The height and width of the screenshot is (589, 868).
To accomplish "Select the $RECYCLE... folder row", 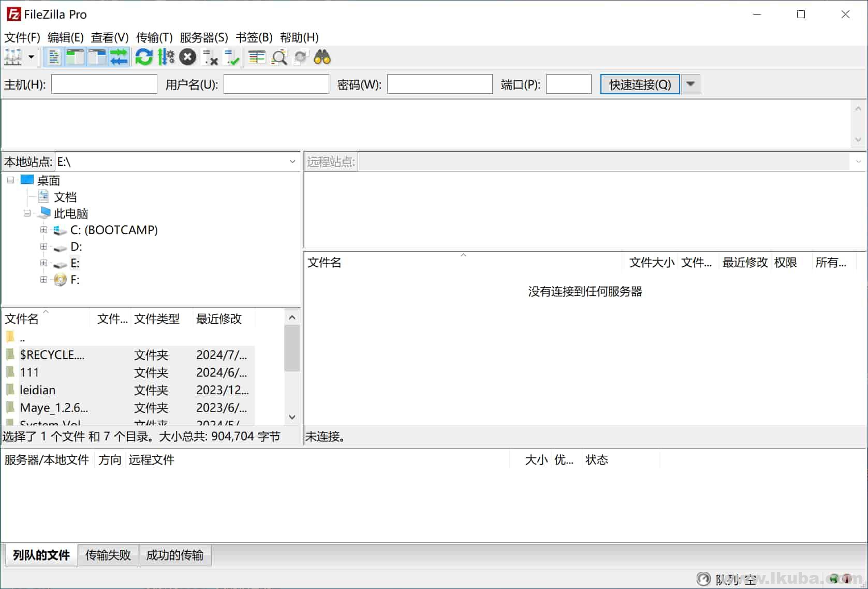I will click(x=128, y=355).
